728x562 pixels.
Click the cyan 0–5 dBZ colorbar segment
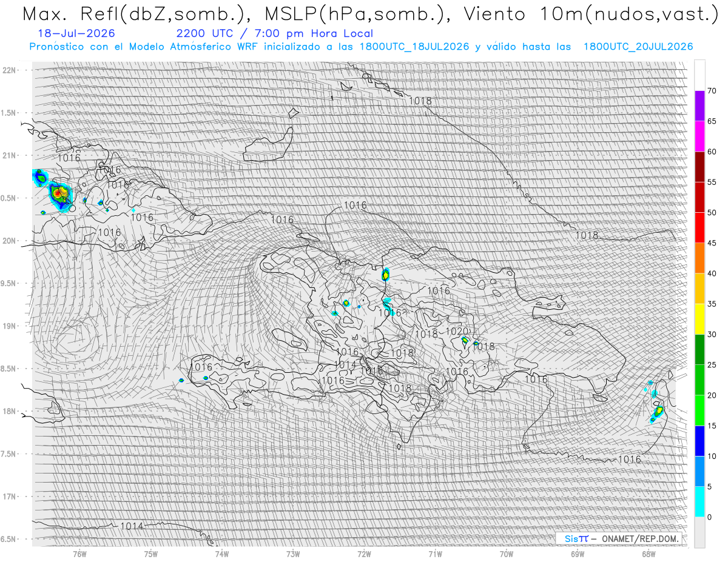(x=699, y=502)
